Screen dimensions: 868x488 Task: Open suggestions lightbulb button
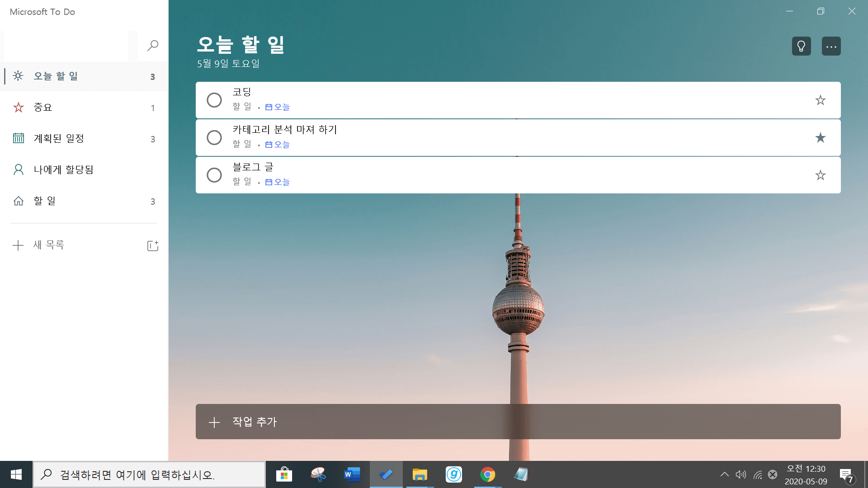click(801, 46)
